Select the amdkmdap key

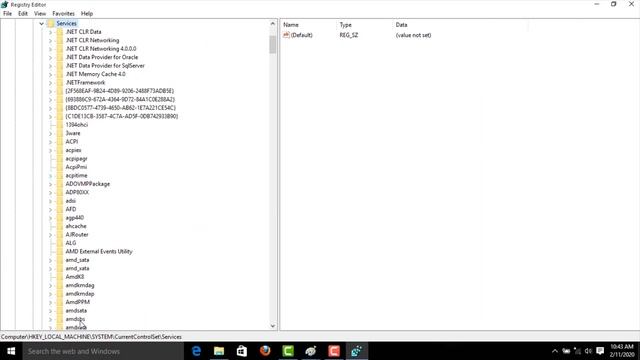80,294
